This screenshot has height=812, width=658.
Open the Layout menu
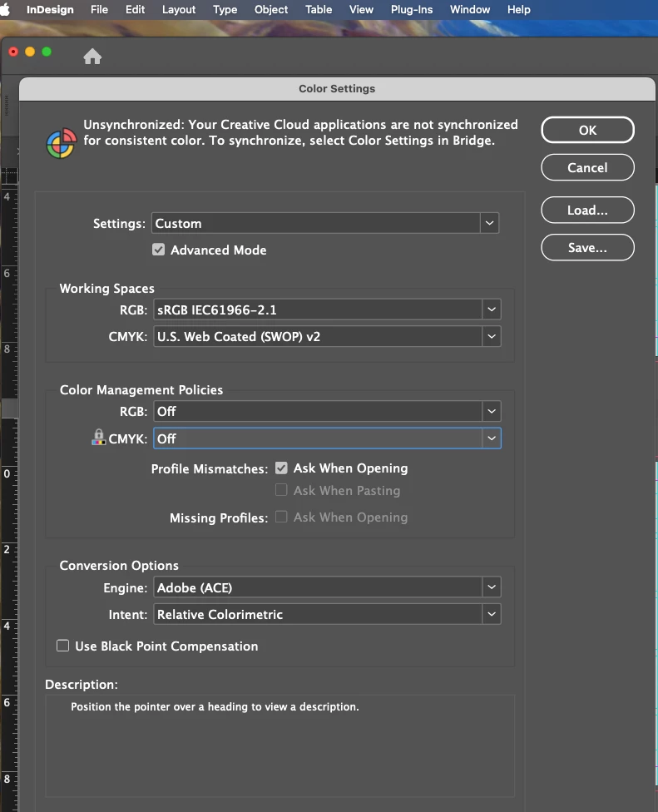[x=179, y=9]
